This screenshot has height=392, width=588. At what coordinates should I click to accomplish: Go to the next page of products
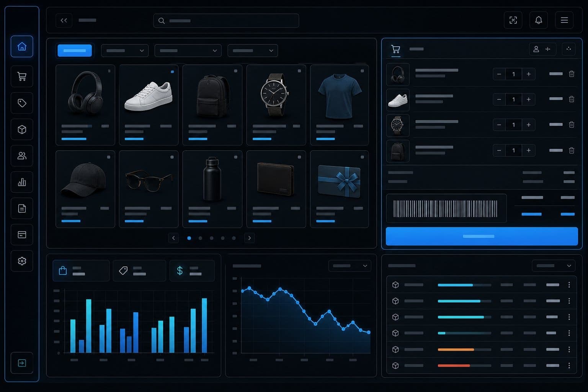coord(250,238)
